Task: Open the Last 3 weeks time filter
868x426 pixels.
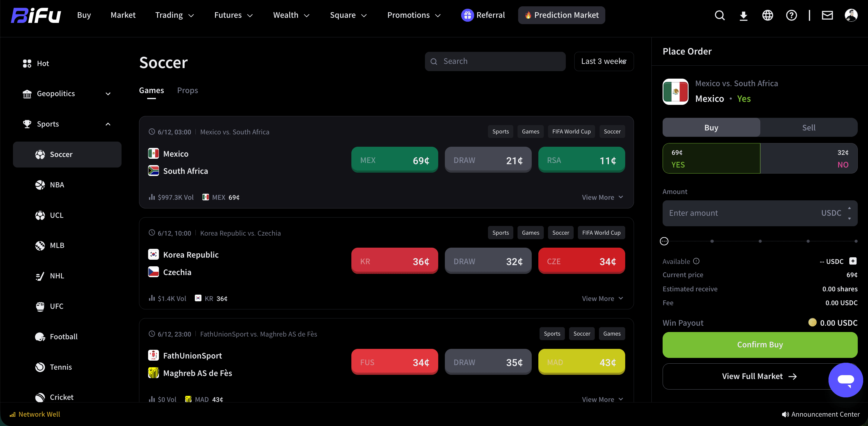Action: (603, 61)
